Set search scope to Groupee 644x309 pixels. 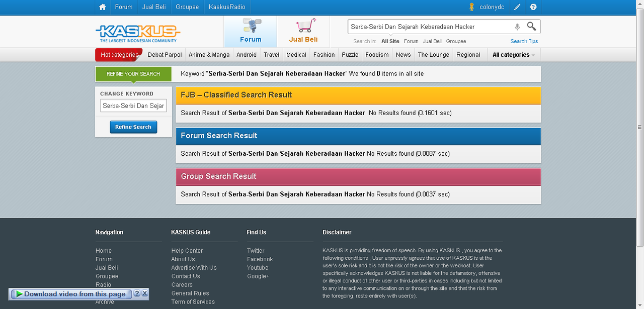[x=456, y=41]
